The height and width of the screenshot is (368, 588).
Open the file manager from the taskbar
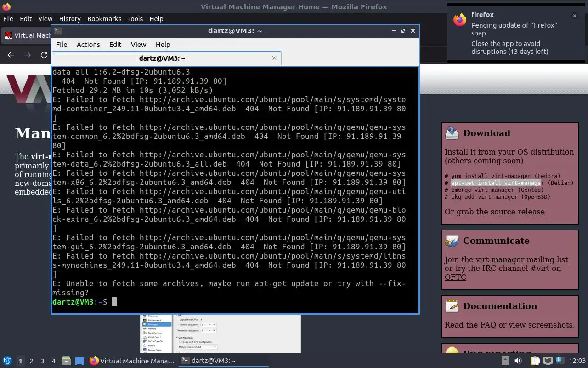[66, 361]
